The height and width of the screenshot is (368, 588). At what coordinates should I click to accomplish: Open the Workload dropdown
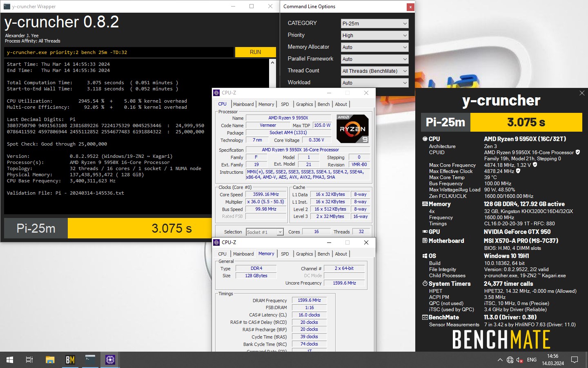click(374, 83)
